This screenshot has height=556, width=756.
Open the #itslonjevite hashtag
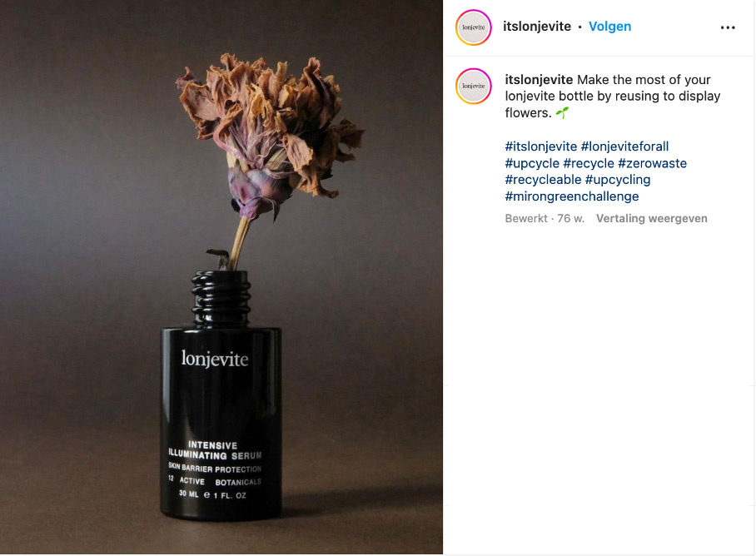pos(541,146)
